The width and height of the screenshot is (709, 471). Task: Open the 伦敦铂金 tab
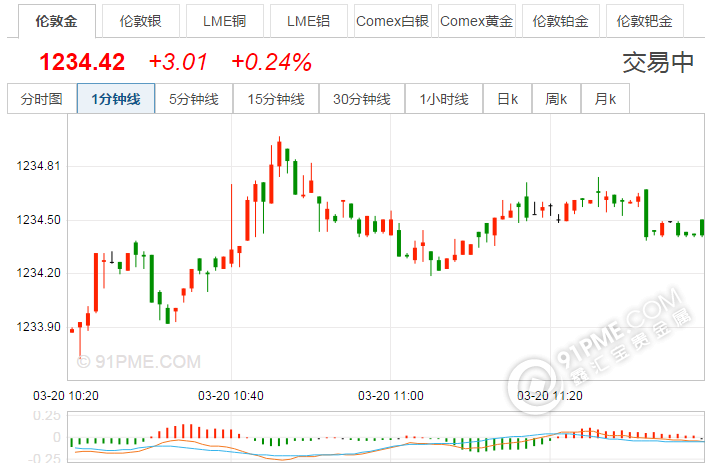(x=561, y=21)
